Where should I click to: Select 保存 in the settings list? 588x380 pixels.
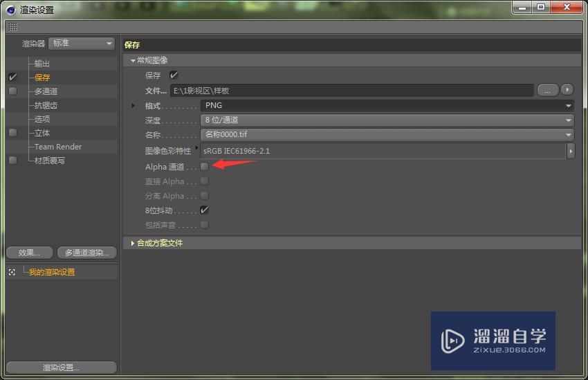[x=42, y=78]
